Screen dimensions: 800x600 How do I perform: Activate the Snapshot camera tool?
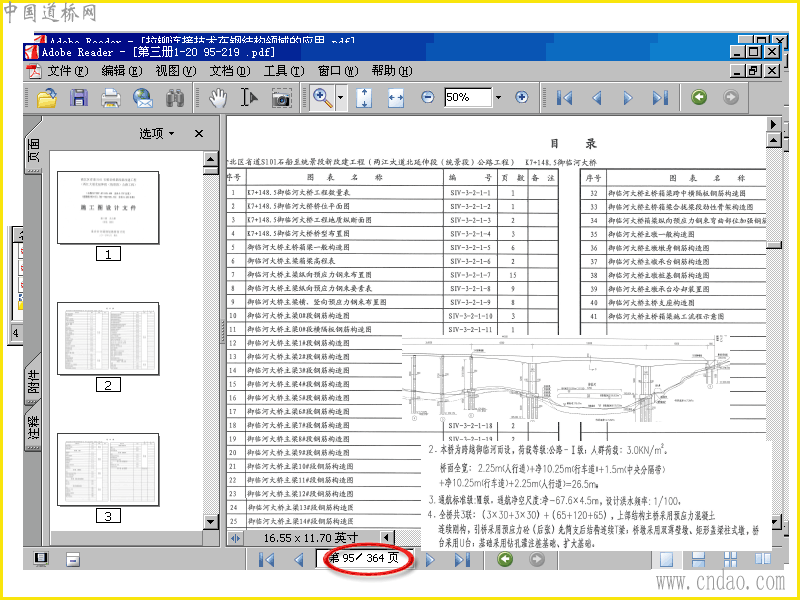pyautogui.click(x=281, y=98)
